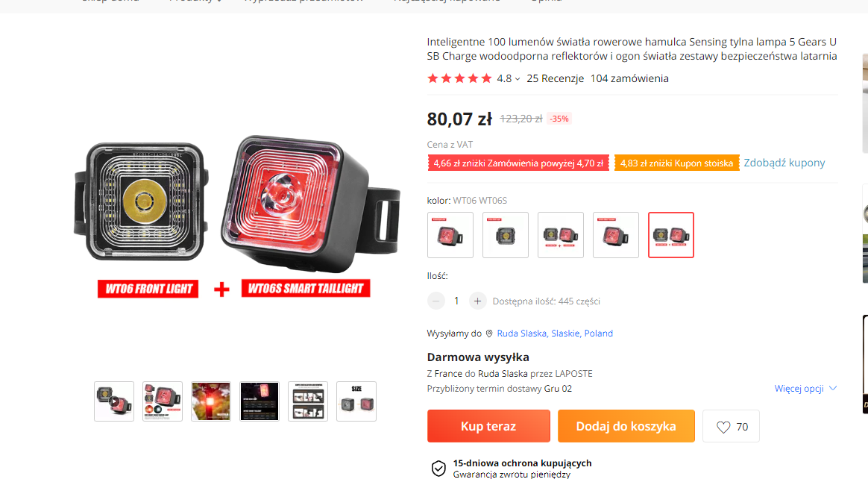
Task: View the SIZE thumbnail image
Action: point(356,401)
